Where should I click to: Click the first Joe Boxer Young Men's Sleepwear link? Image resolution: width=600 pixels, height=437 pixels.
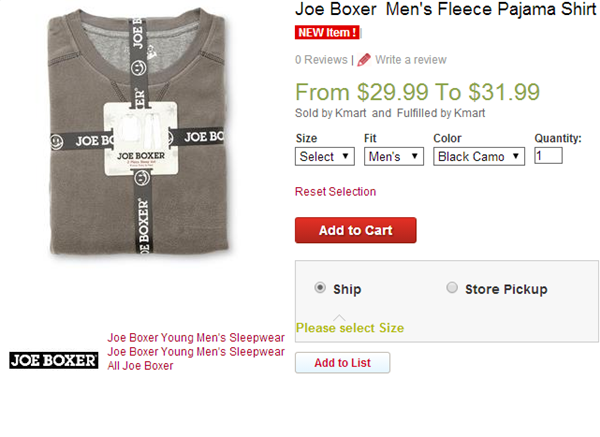pos(196,338)
